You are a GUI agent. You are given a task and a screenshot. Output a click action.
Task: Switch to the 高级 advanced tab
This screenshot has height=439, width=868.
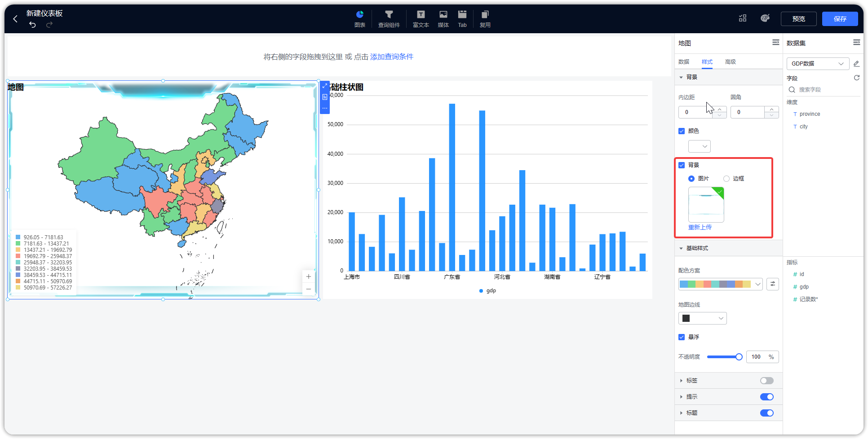[730, 62]
